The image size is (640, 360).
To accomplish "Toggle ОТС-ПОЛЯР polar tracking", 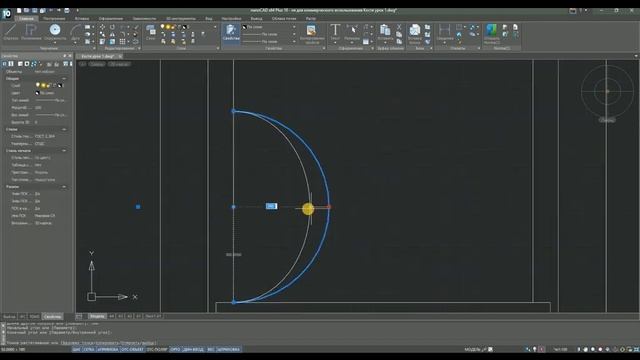I will point(157,349).
